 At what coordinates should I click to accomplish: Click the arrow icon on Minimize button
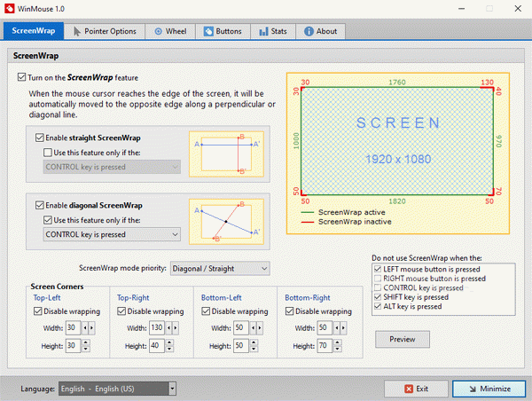point(473,389)
